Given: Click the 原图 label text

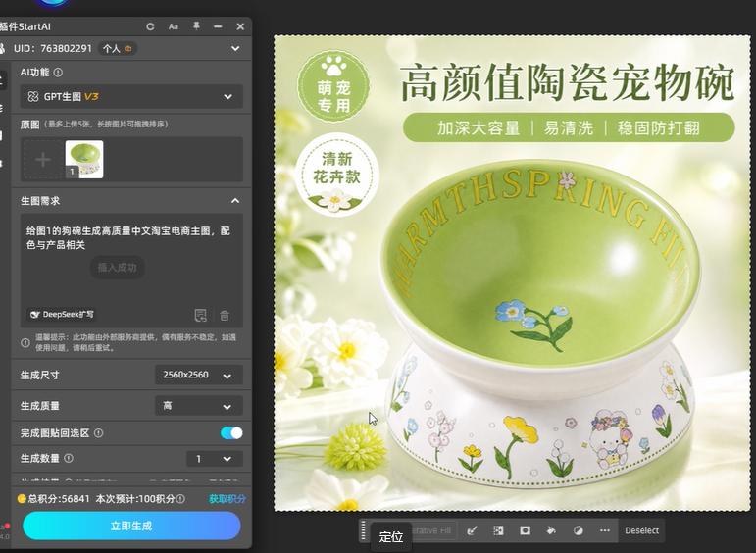Looking at the screenshot, I should (x=29, y=125).
